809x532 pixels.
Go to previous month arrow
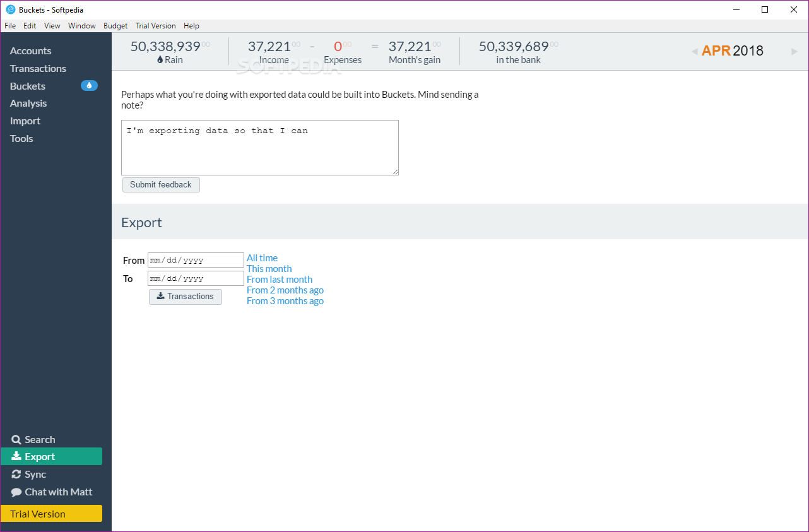[694, 52]
